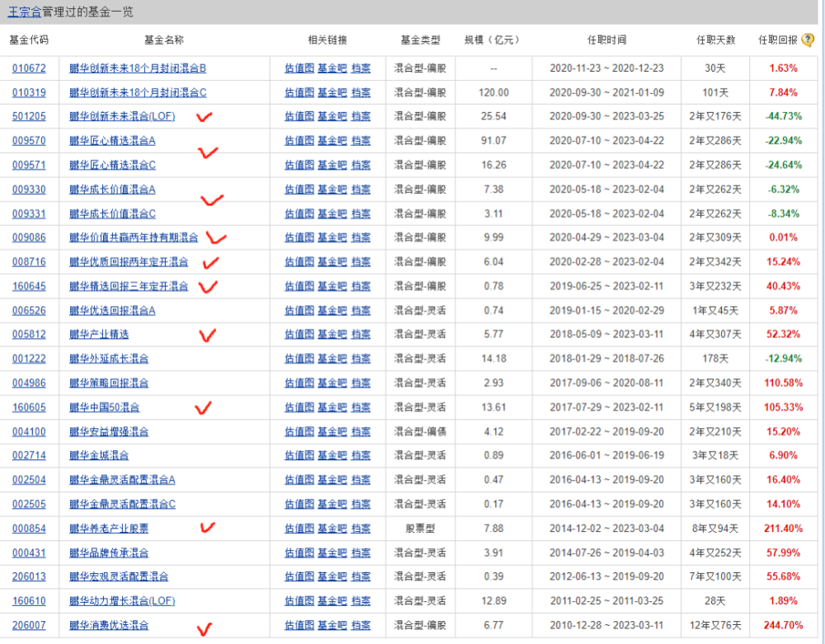This screenshot has height=644, width=825.
Task: Open fund code 010672
Action: pyautogui.click(x=29, y=68)
